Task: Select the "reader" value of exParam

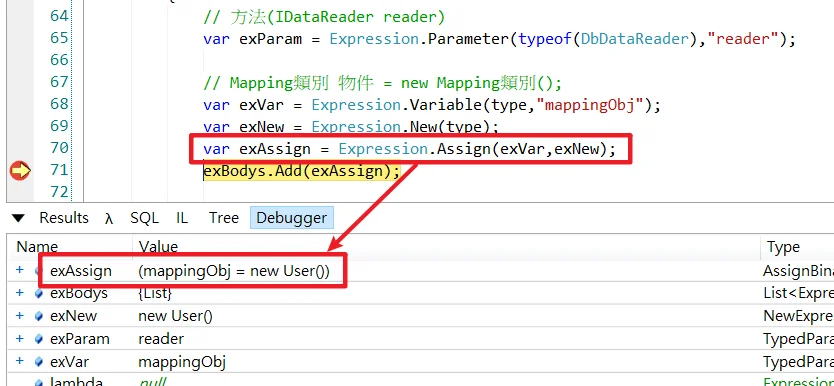Action: (161, 339)
